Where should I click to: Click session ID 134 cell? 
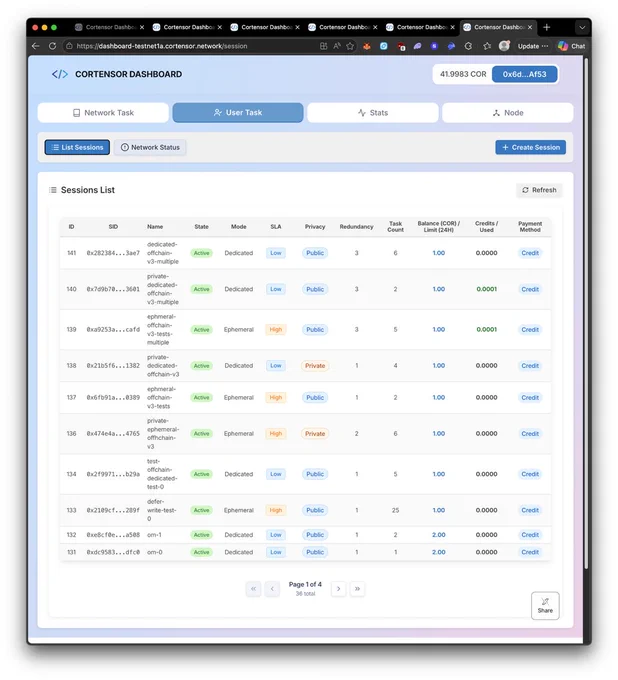click(72, 474)
